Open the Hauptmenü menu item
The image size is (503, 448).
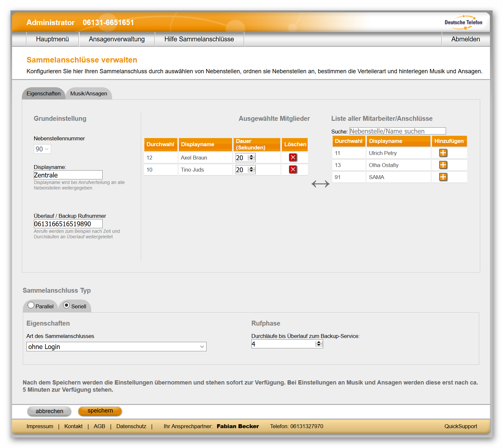coord(52,39)
